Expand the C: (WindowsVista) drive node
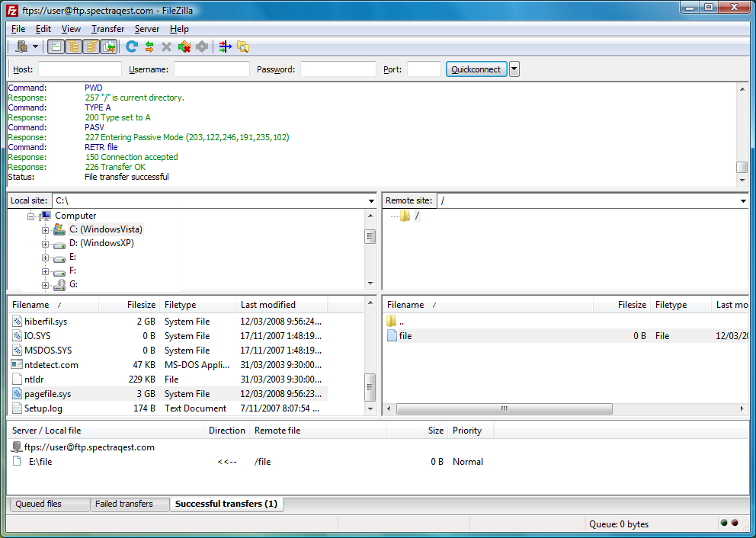 pyautogui.click(x=46, y=230)
